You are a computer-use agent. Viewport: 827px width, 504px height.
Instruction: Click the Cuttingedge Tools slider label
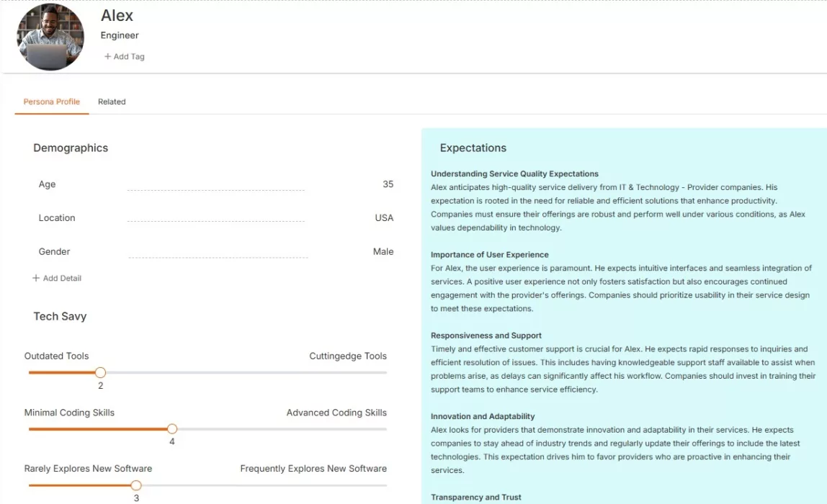[x=348, y=356]
